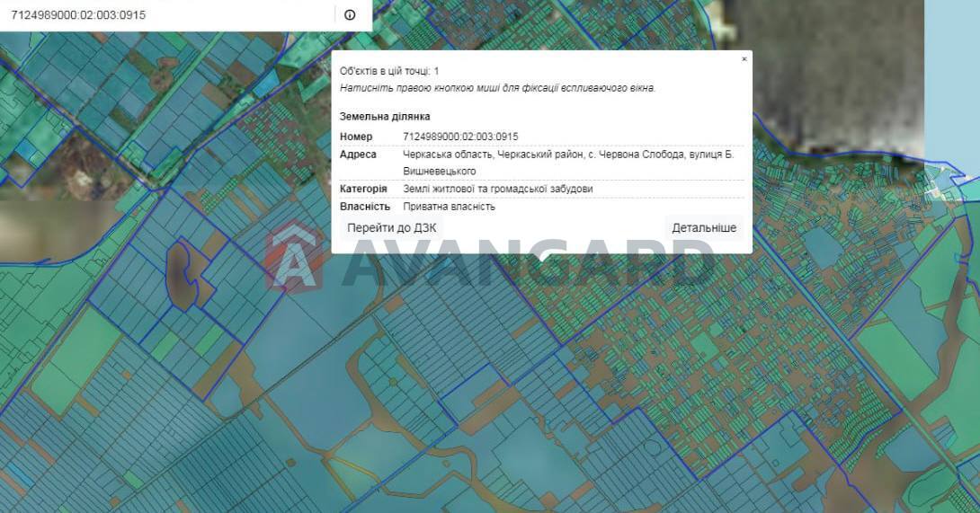The width and height of the screenshot is (980, 513).
Task: Click the italic hint about right mouse button
Action: click(497, 88)
